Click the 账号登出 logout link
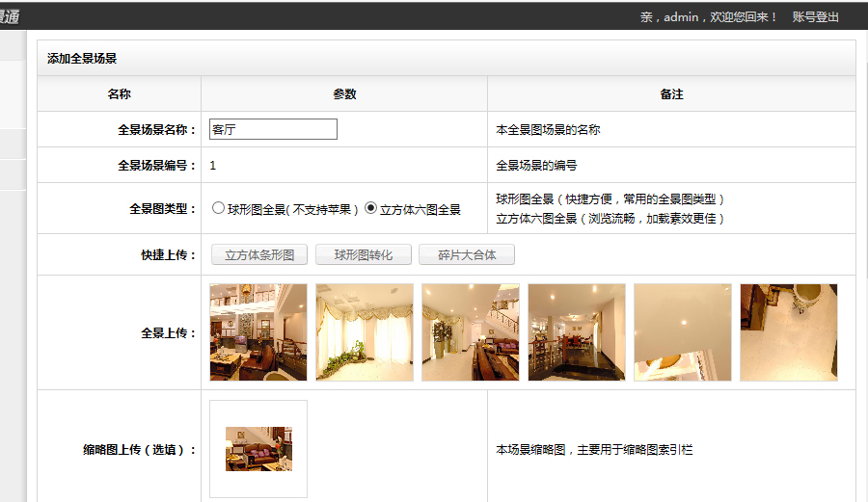Viewport: 868px width, 502px height. (815, 16)
